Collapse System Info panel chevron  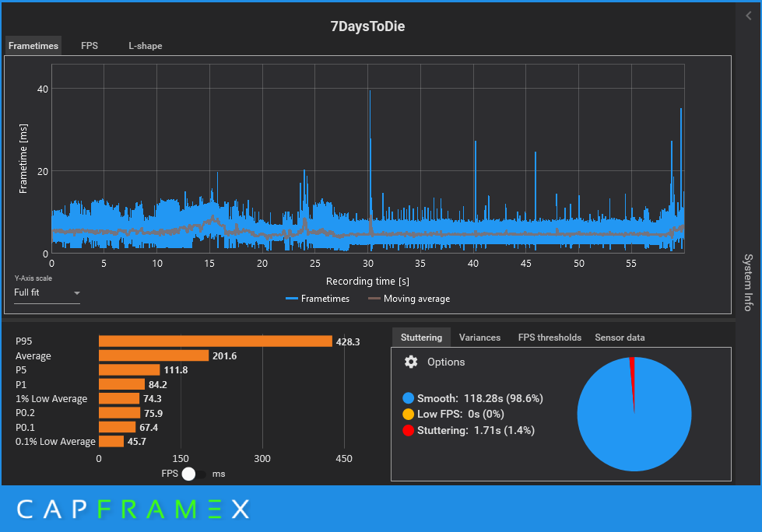(749, 16)
